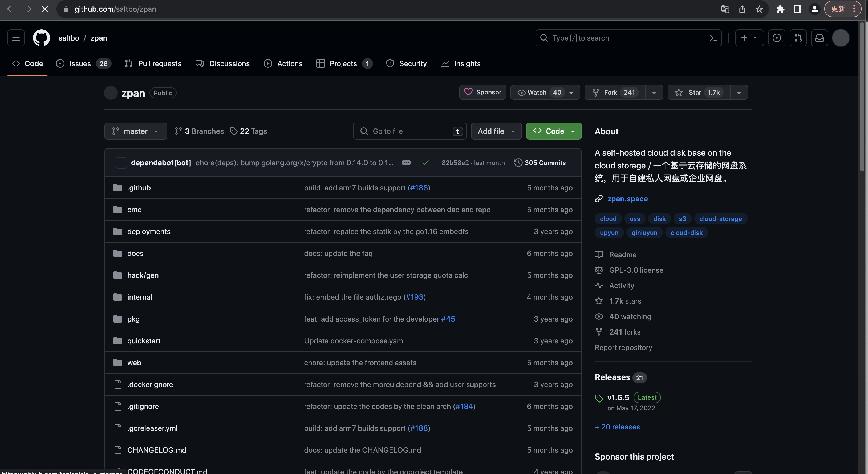The width and height of the screenshot is (868, 474).
Task: Open Chrome profile icon
Action: coord(814,9)
